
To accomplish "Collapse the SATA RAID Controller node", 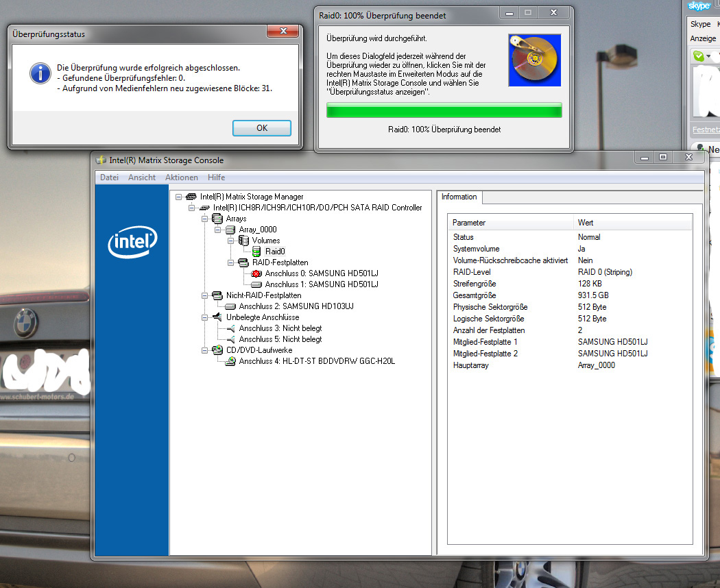I will (191, 208).
